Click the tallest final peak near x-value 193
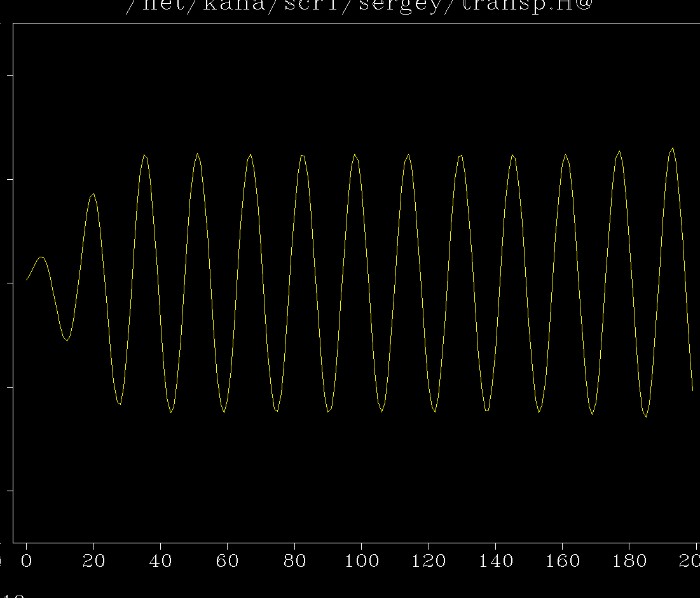 (x=673, y=148)
